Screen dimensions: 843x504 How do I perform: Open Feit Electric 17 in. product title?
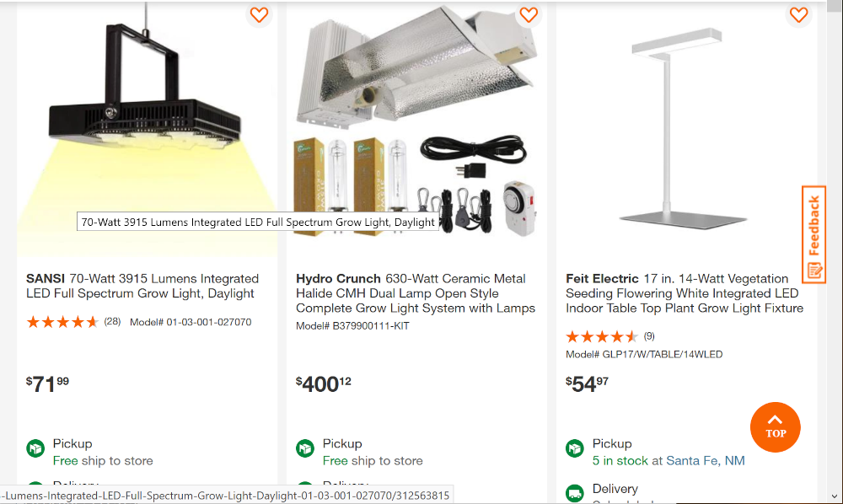[684, 293]
